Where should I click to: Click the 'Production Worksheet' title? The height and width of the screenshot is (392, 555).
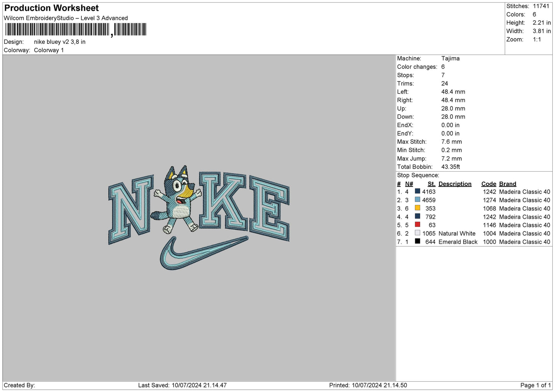point(51,8)
